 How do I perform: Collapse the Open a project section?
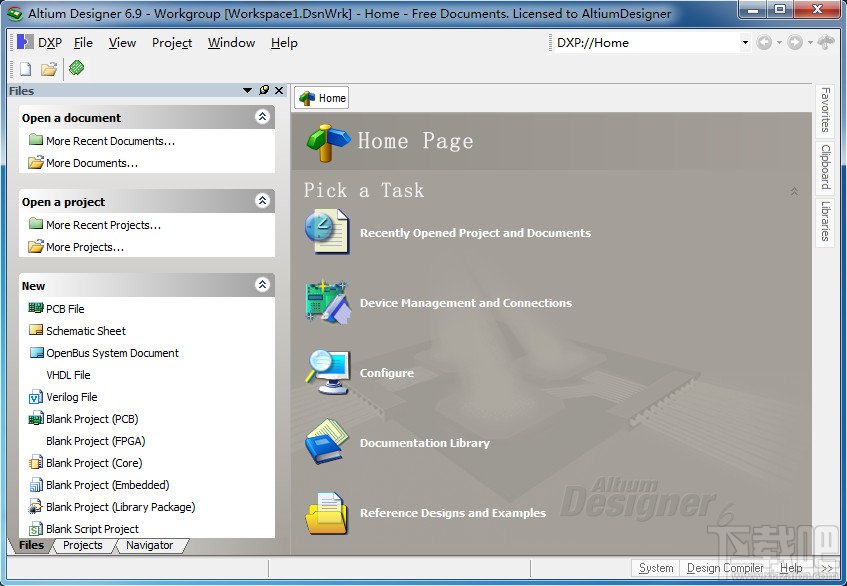point(263,201)
